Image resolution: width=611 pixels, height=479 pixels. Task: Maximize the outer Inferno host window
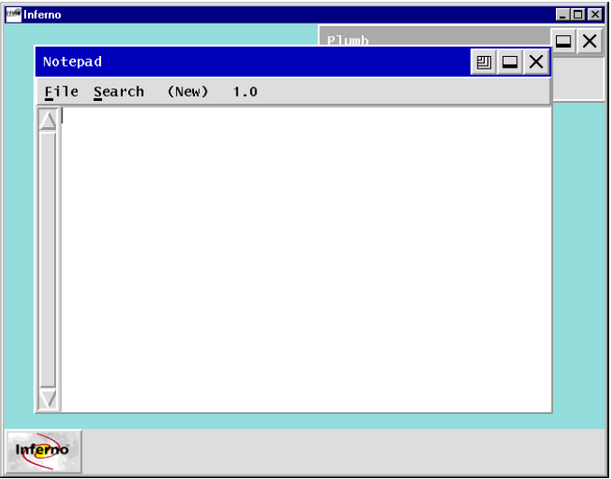578,15
